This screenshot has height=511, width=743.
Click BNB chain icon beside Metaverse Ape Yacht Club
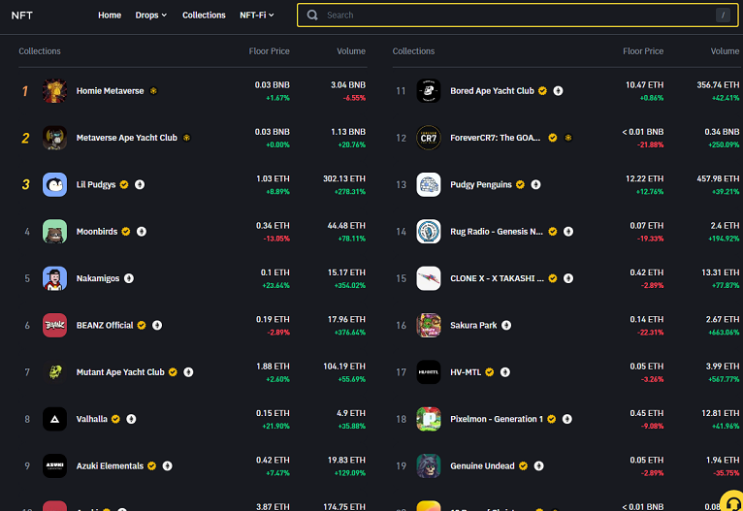(x=186, y=137)
